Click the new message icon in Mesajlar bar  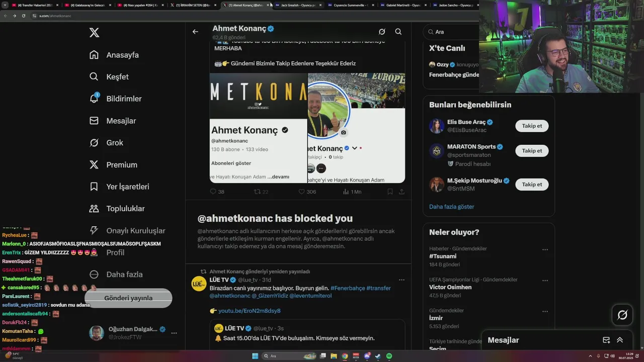606,340
